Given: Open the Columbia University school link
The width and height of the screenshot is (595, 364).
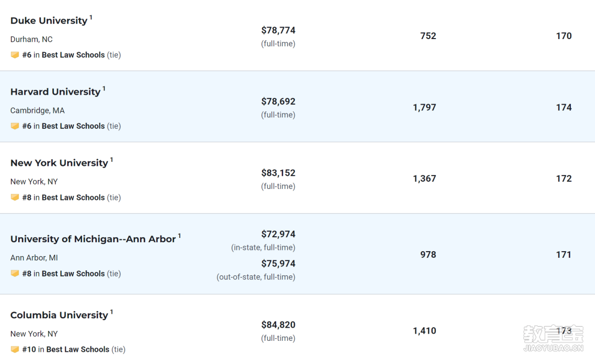Looking at the screenshot, I should pos(59,315).
